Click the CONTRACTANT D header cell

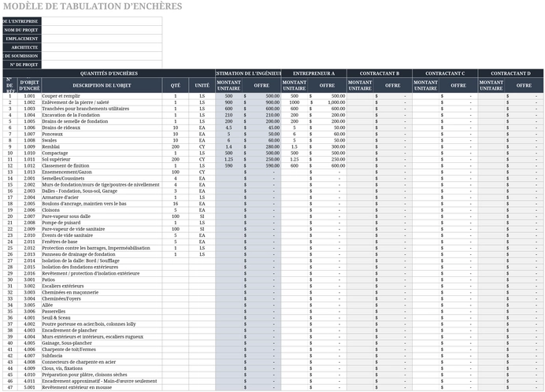tap(510, 73)
